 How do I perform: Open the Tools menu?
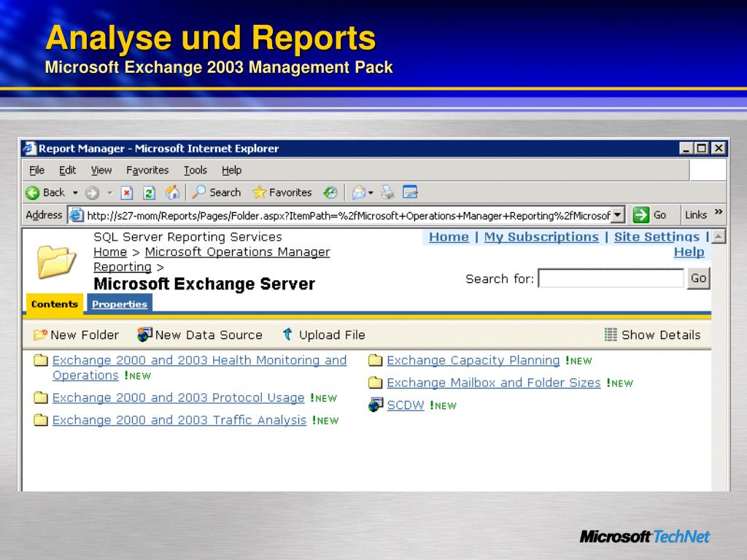point(196,170)
